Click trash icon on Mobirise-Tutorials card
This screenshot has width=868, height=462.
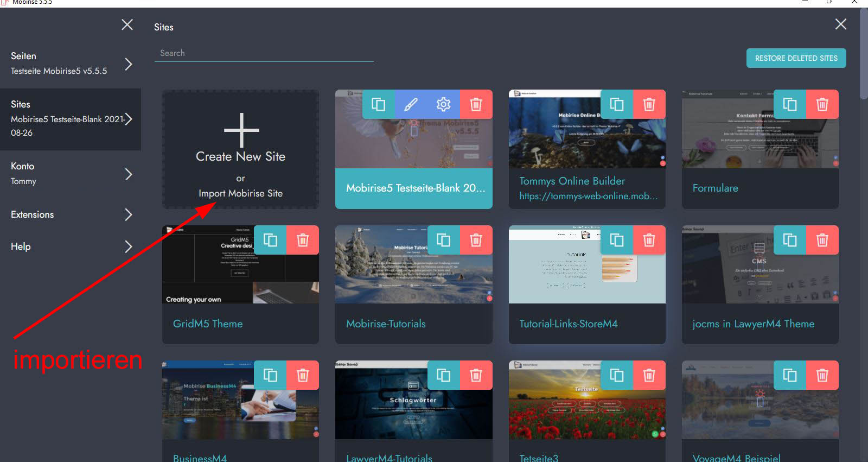pos(476,240)
